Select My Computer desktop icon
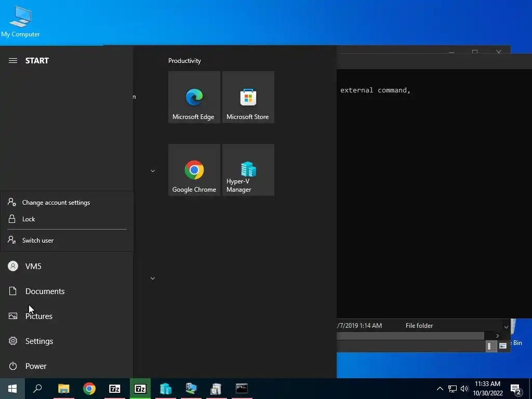 20,21
